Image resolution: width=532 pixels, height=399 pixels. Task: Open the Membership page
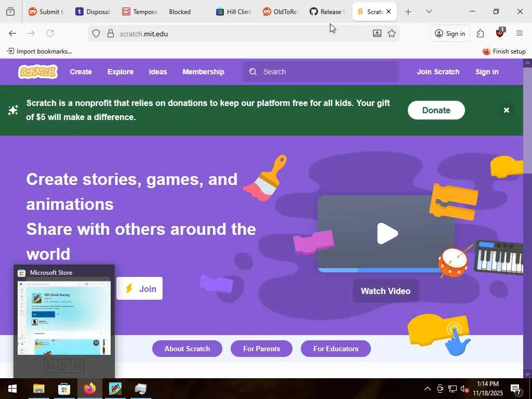pyautogui.click(x=203, y=72)
